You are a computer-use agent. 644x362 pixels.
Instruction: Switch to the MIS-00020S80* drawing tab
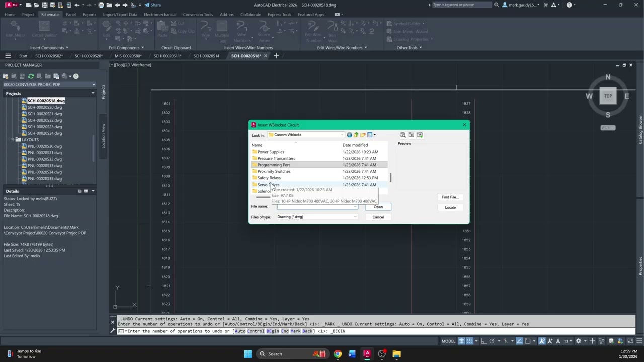click(x=128, y=56)
